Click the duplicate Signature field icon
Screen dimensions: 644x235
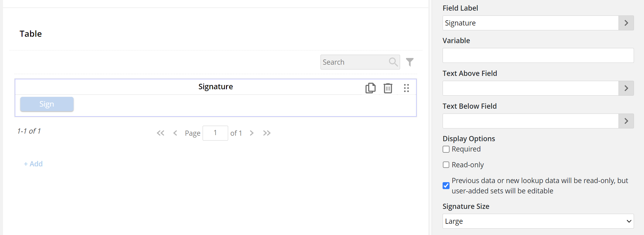coord(370,88)
